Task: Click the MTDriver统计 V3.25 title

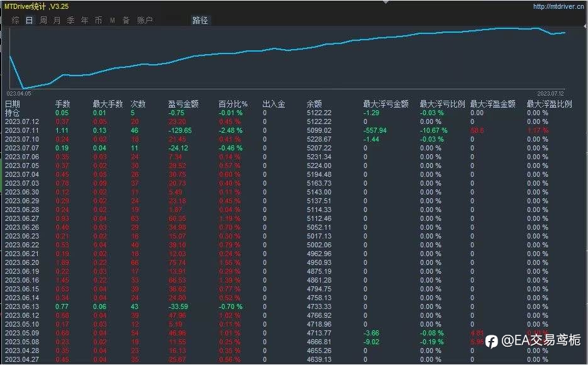Action: pos(36,6)
